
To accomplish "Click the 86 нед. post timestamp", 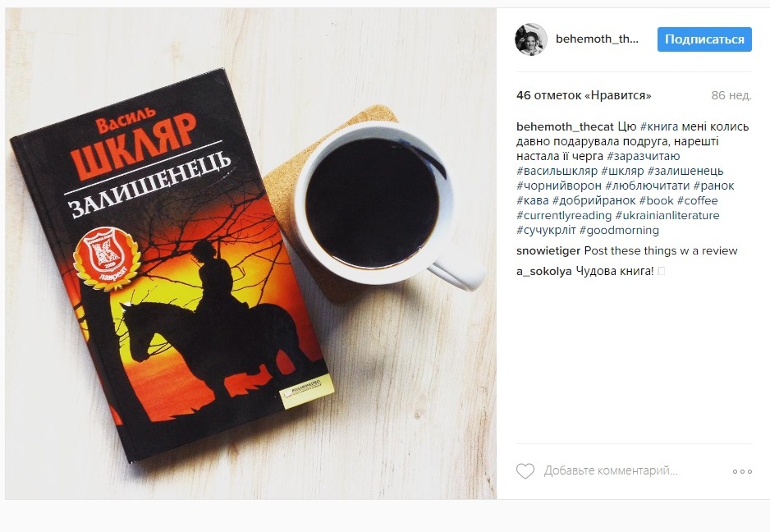I will click(731, 95).
